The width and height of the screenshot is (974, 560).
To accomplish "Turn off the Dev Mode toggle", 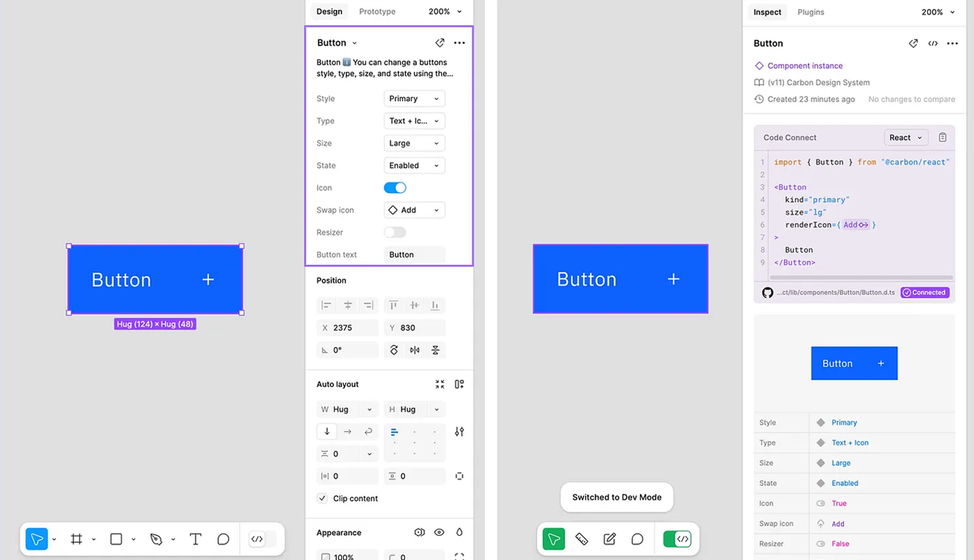I will point(677,539).
